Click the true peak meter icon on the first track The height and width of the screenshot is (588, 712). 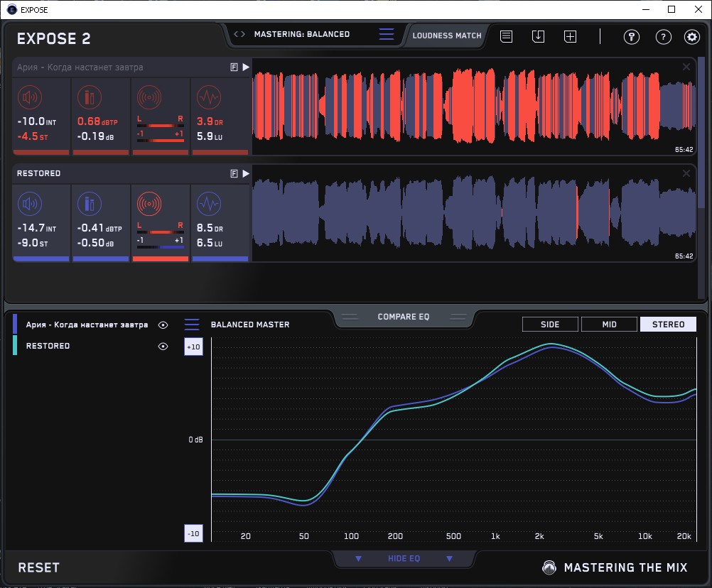[x=89, y=97]
